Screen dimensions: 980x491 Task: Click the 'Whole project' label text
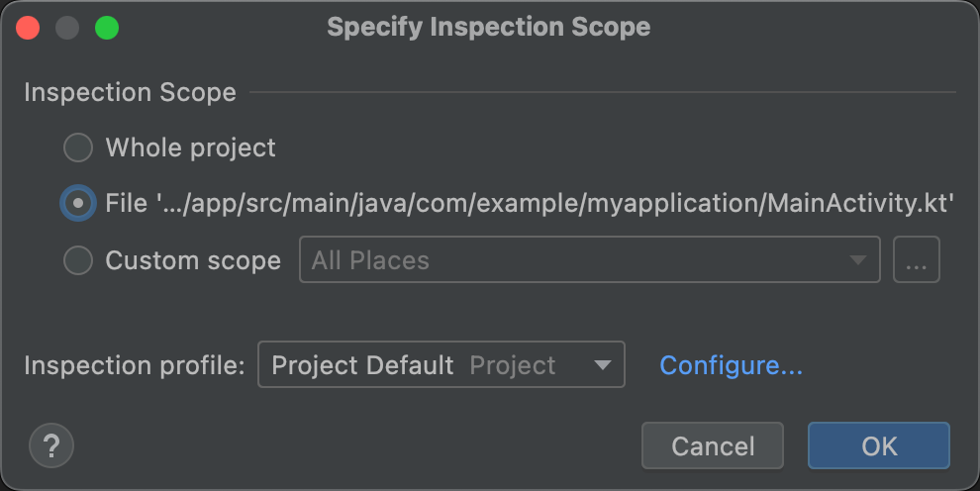point(190,148)
